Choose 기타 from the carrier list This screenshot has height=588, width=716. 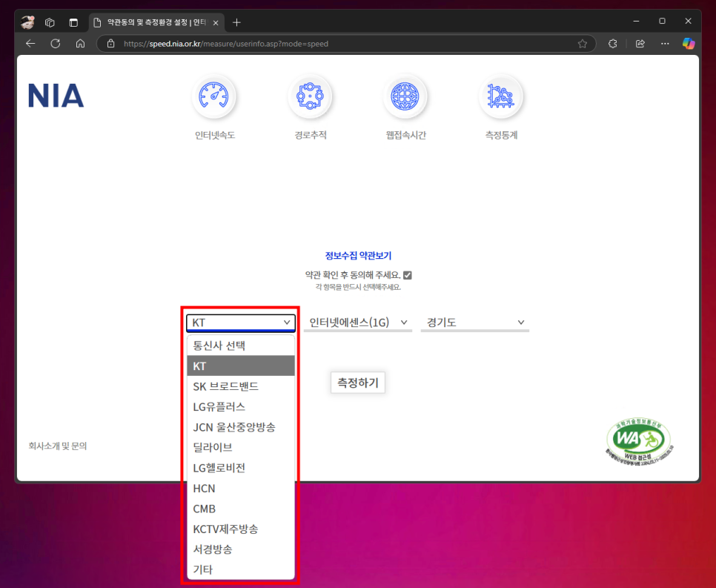[x=241, y=569]
